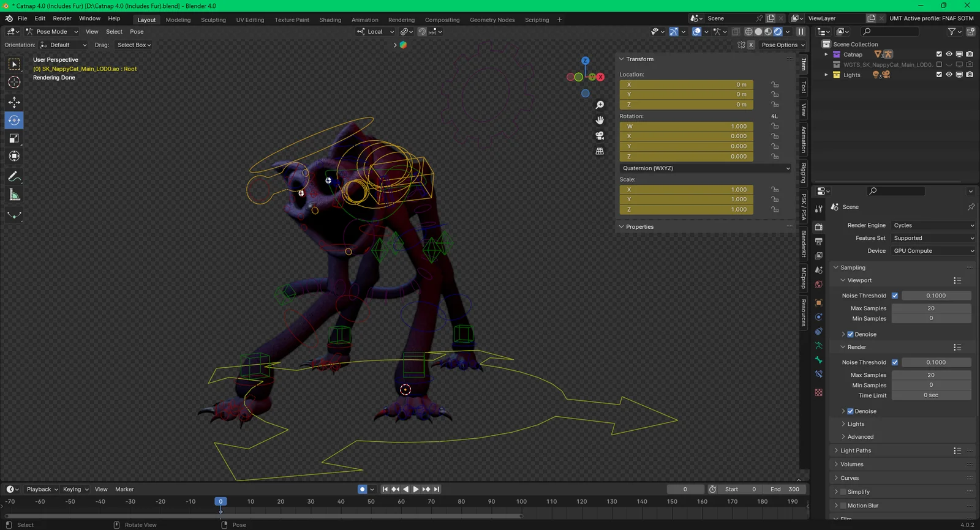Expand the Catnap collection tree
Screen dimensions: 980x530
[826, 54]
